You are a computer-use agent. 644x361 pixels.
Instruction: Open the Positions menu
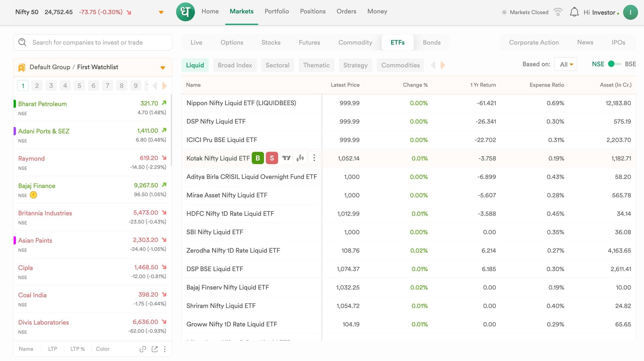(x=313, y=11)
